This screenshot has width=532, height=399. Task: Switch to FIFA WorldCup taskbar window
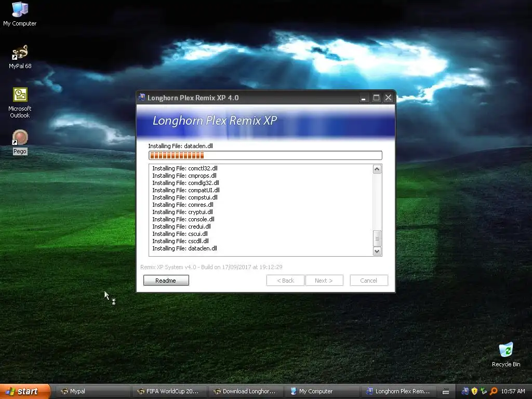tap(168, 391)
